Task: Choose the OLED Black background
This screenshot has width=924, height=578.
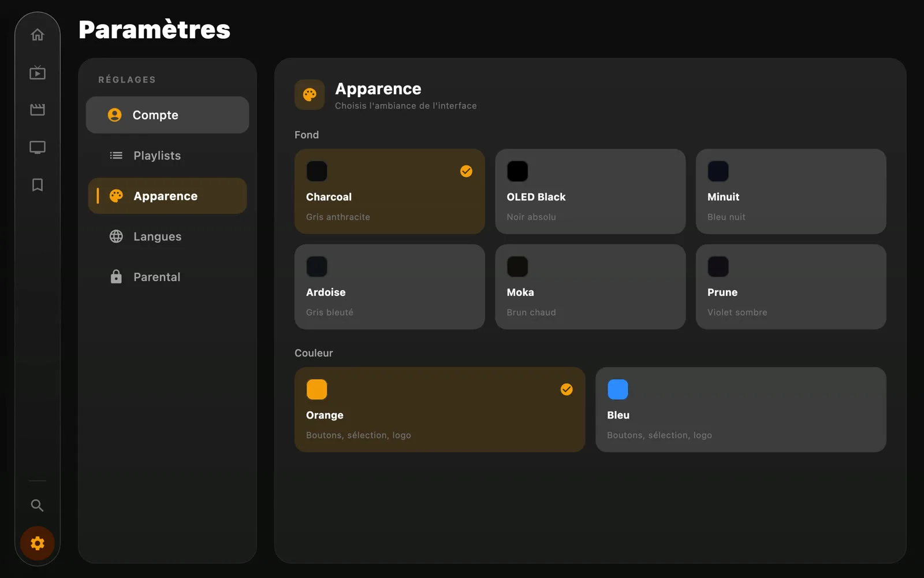Action: (x=590, y=191)
